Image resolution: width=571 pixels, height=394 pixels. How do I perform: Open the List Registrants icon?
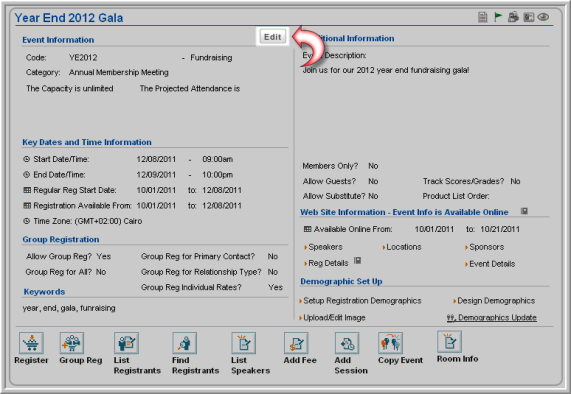click(126, 343)
